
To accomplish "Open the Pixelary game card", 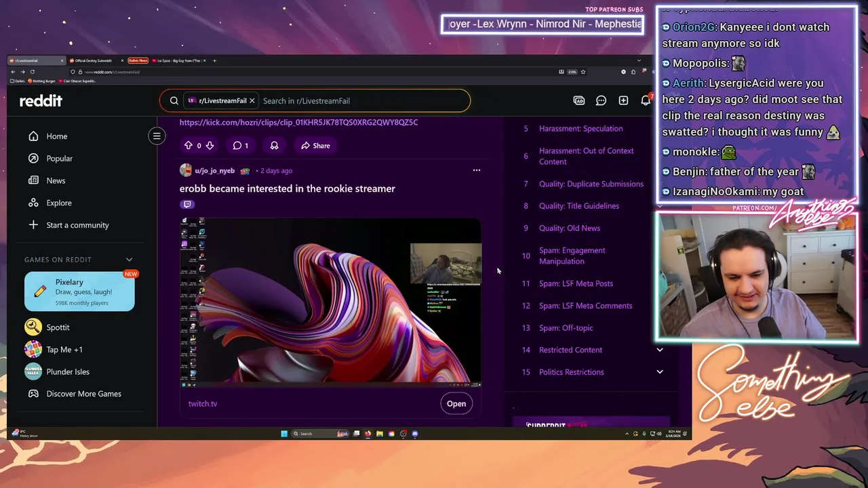I will tap(79, 291).
